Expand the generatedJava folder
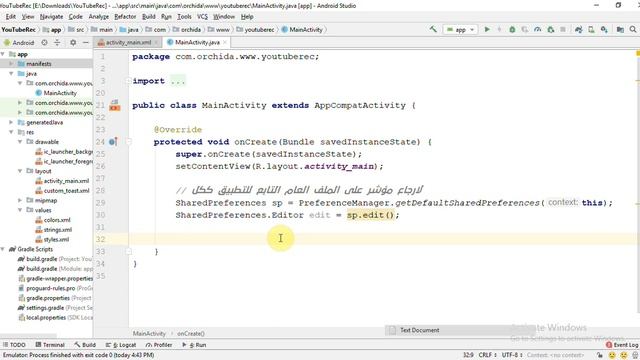The height and width of the screenshot is (360, 640). 11,122
